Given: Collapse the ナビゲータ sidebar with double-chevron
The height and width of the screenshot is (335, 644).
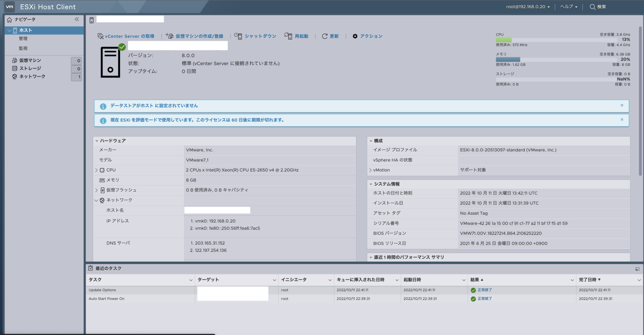Looking at the screenshot, I should (x=76, y=19).
